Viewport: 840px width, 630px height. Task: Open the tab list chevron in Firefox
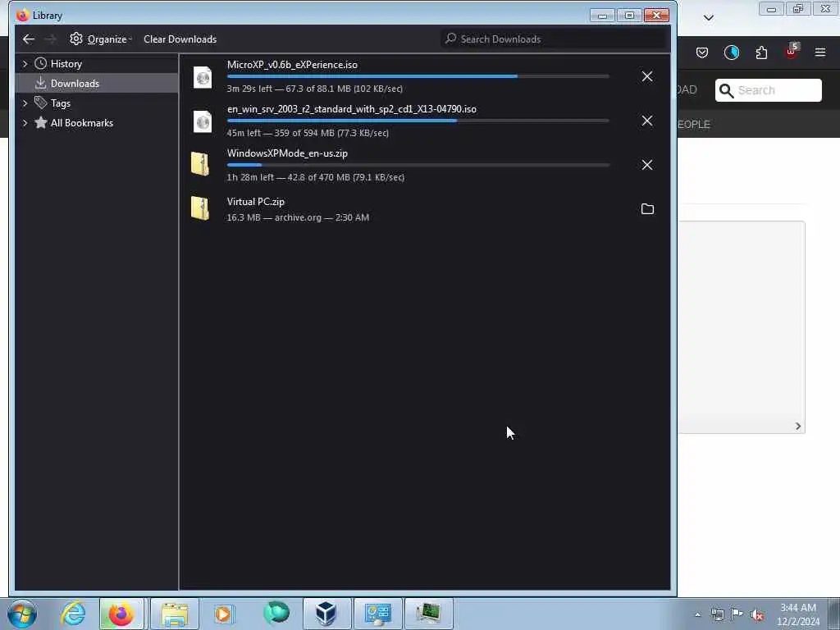coord(708,18)
